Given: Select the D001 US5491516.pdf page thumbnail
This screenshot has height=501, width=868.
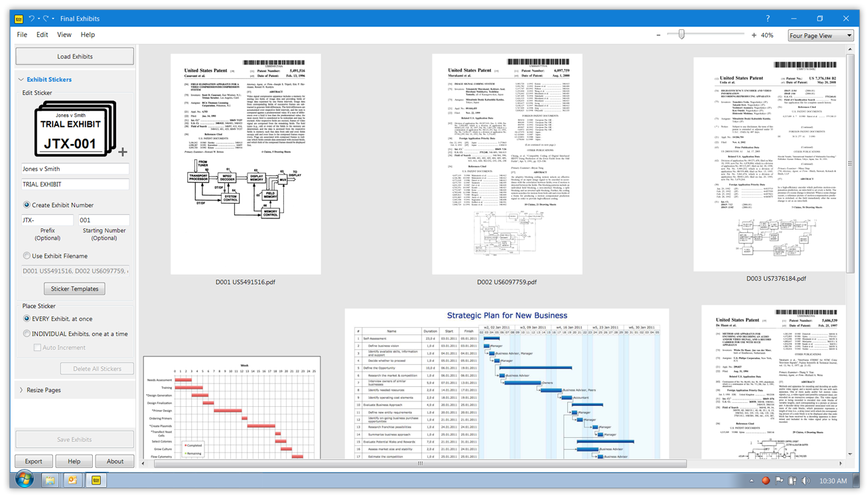Looking at the screenshot, I should click(x=246, y=164).
